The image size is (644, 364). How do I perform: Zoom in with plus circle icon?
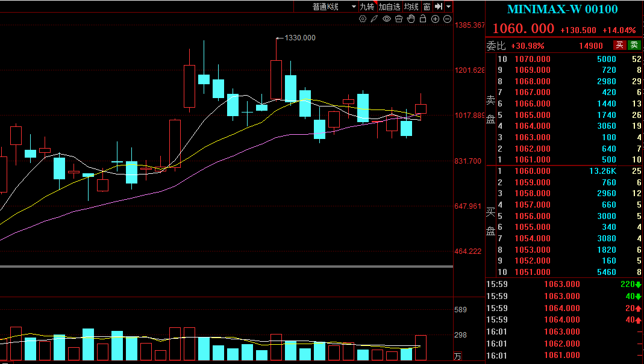pyautogui.click(x=435, y=19)
